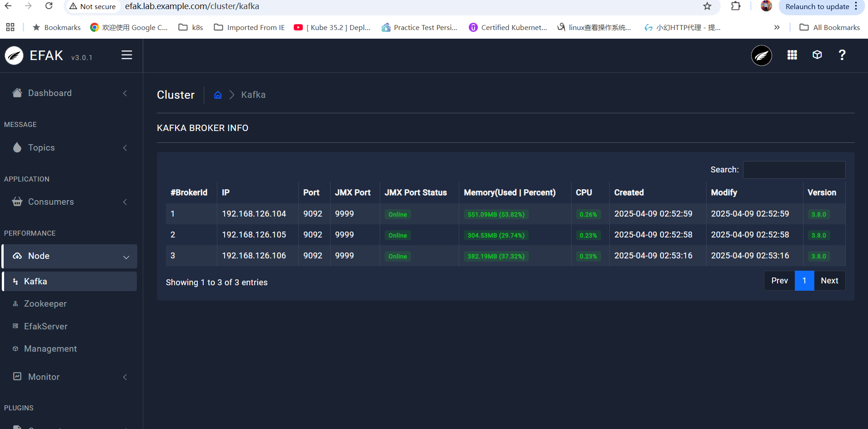
Task: Select the Zookeeper item in sidebar
Action: pyautogui.click(x=45, y=303)
